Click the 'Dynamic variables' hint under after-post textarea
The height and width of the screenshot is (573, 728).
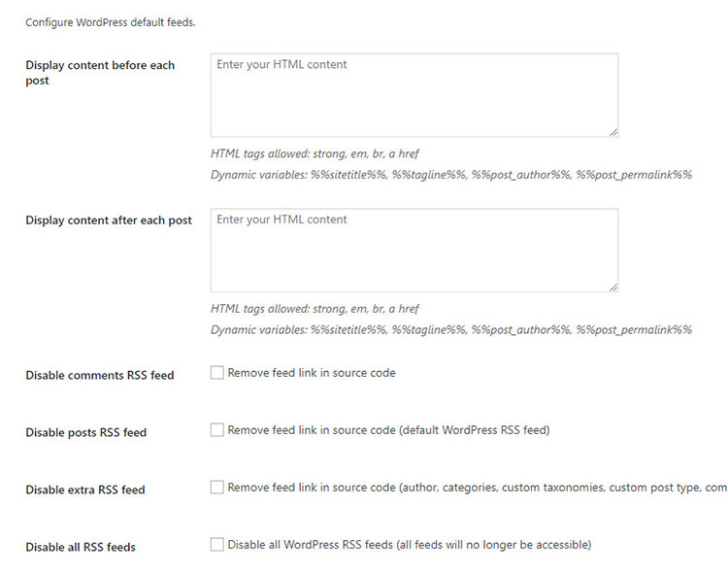pyautogui.click(x=450, y=330)
